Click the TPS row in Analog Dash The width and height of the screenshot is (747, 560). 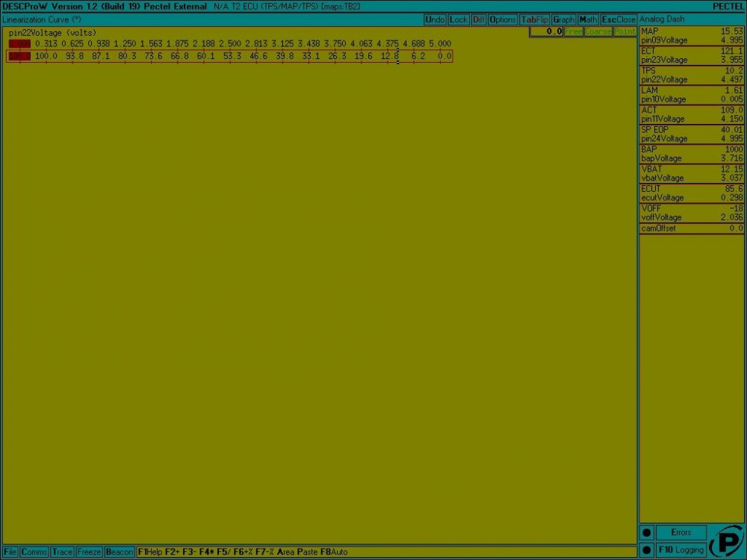[691, 75]
